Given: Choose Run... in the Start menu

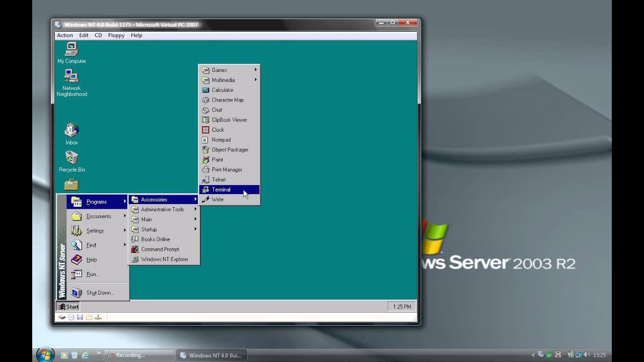Looking at the screenshot, I should (x=98, y=275).
